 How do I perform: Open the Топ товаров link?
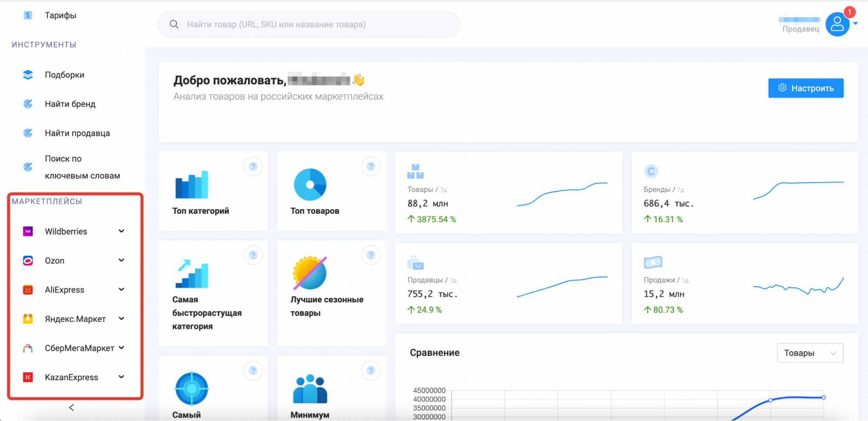point(315,211)
